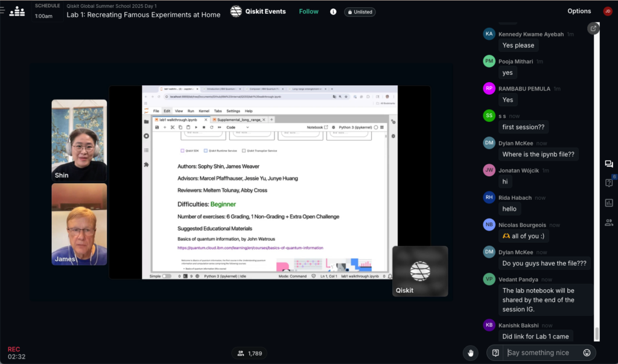The width and height of the screenshot is (618, 364).
Task: Select Shin's video thumbnail
Action: click(79, 141)
